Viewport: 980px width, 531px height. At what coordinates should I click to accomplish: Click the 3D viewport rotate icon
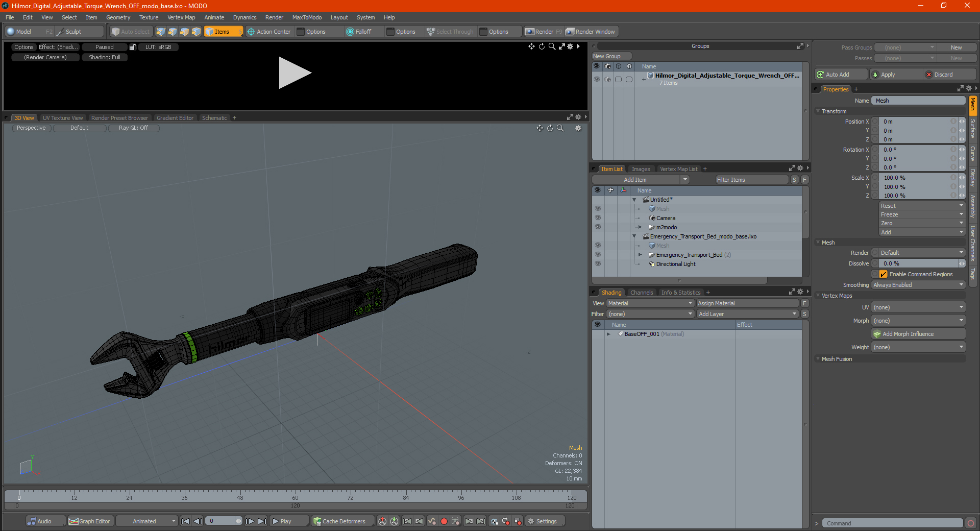[550, 128]
